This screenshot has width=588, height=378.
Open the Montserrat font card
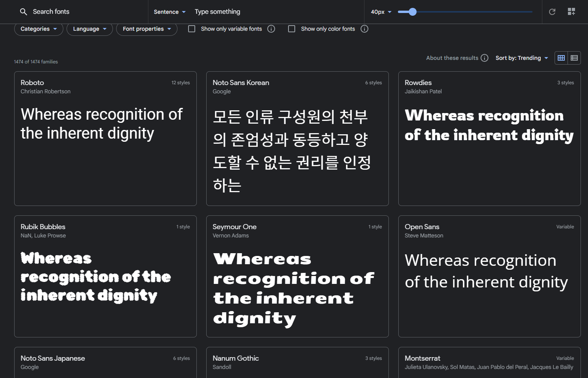[x=490, y=363]
